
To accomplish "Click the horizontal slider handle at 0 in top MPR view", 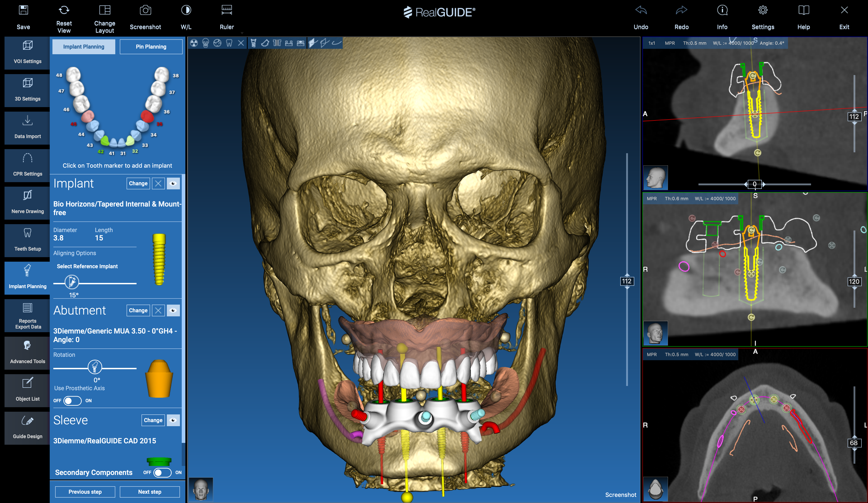I will 754,184.
